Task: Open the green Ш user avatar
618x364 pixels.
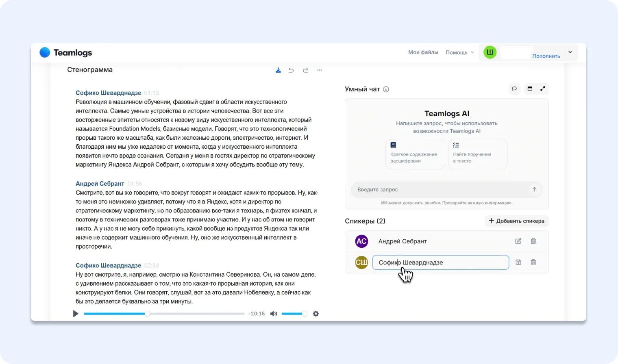Action: tap(490, 52)
